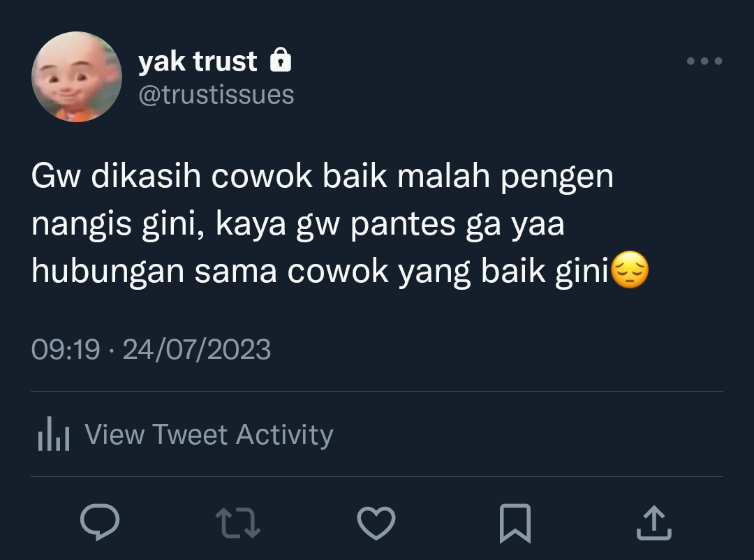
Task: Click the 09:19 timestamp
Action: [66, 349]
